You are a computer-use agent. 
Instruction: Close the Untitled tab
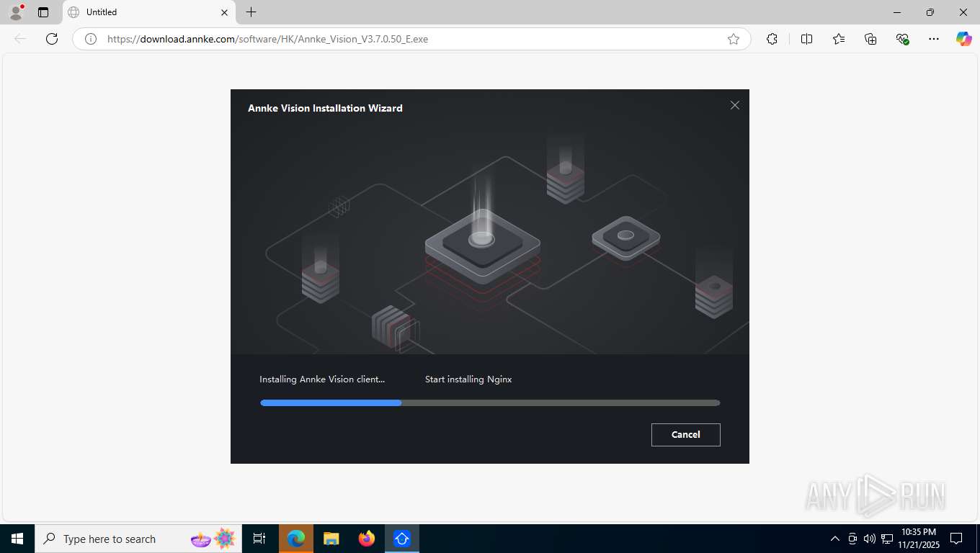(224, 12)
